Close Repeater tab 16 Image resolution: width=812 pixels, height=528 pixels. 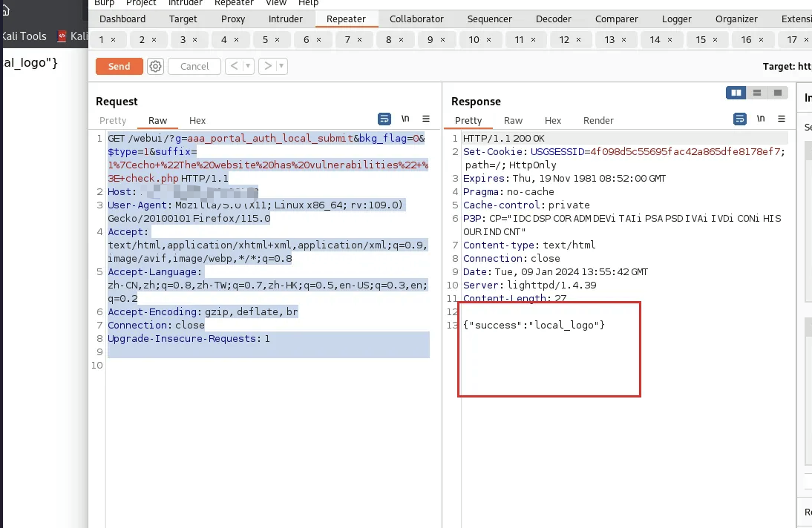(761, 39)
